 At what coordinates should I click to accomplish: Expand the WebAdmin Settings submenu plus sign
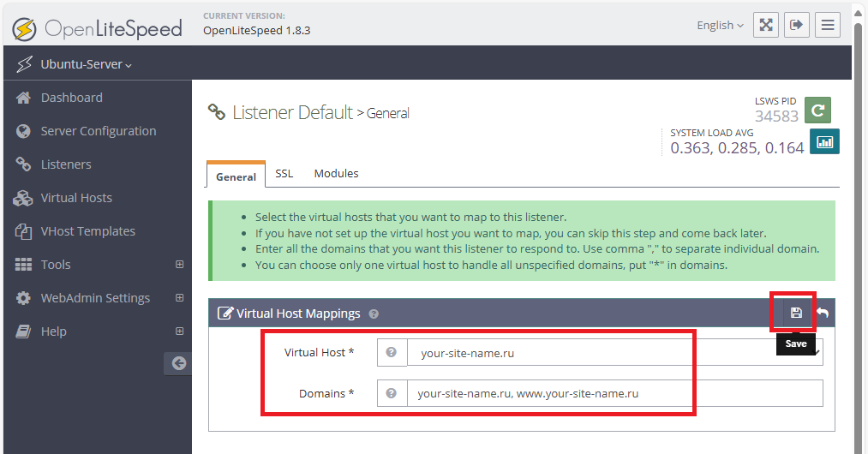(179, 298)
